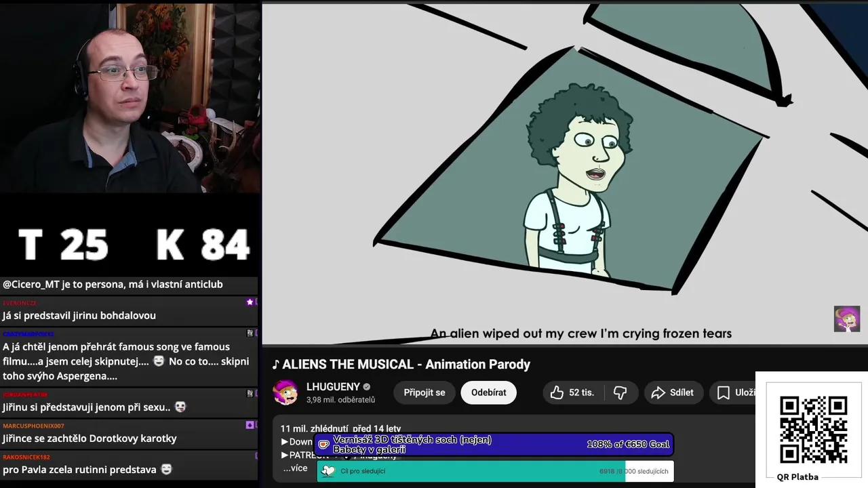Screen dimensions: 868x488
Task: Click the 'Down' description line
Action: (297, 442)
